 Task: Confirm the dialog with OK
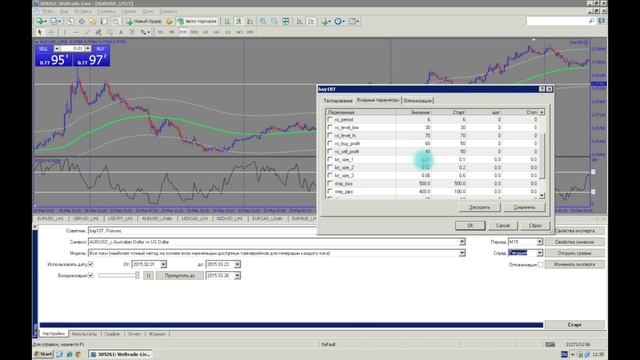[470, 225]
